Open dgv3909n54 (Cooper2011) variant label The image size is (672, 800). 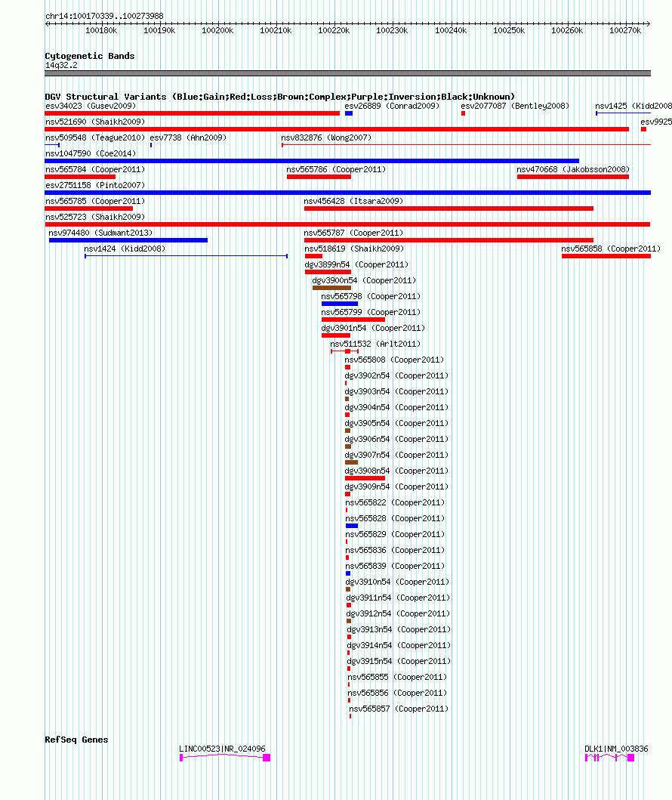(x=396, y=486)
